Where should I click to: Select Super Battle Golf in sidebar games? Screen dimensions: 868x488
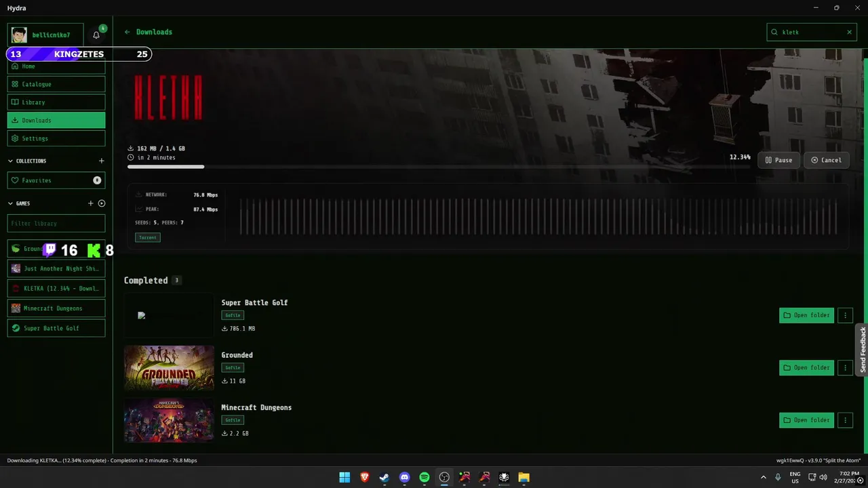(x=56, y=328)
